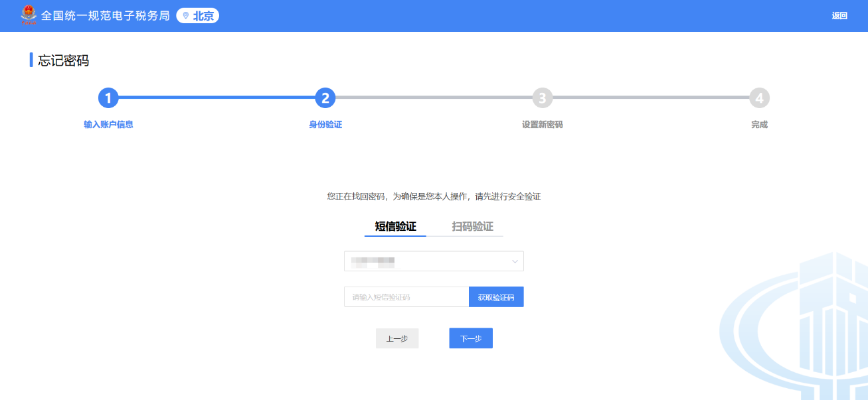Click the 忘记密码 page heading
868x400 pixels.
pyautogui.click(x=64, y=61)
